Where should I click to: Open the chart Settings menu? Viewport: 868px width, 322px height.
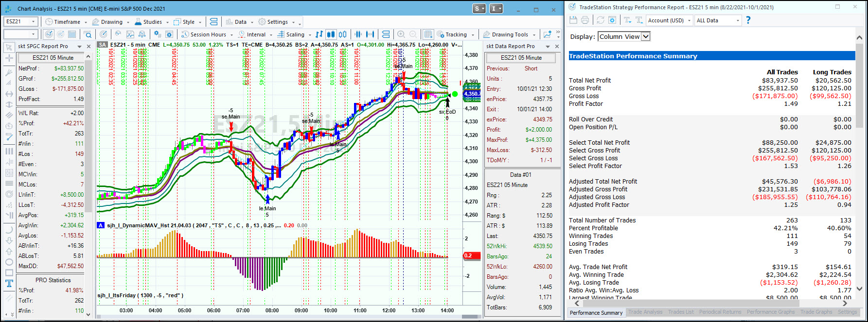277,22
